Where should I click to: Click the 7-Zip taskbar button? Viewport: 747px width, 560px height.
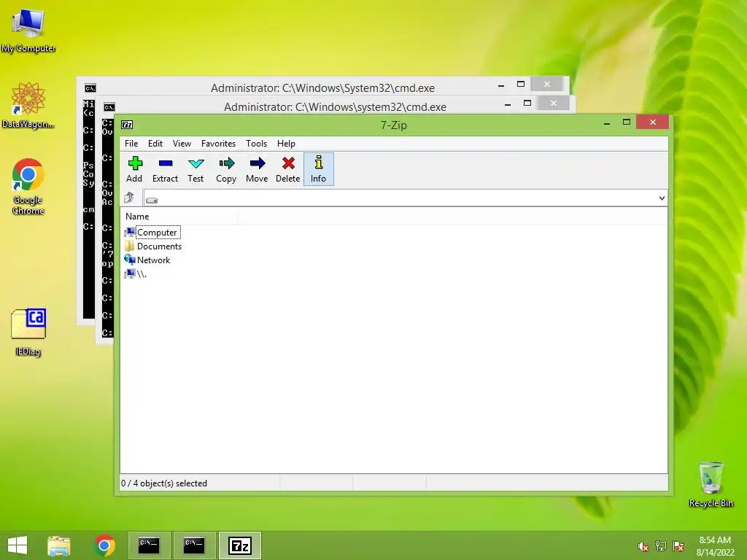tap(240, 545)
